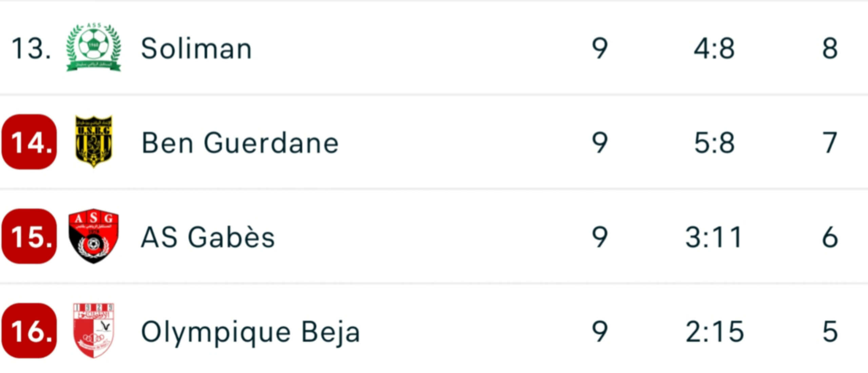The width and height of the screenshot is (868, 373).
Task: Select the AS Gabès team name
Action: point(208,237)
